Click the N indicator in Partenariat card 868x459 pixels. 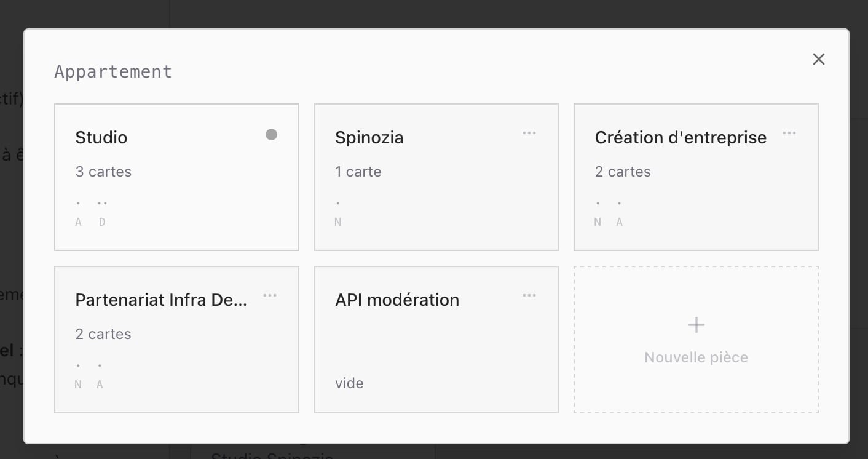coord(78,385)
